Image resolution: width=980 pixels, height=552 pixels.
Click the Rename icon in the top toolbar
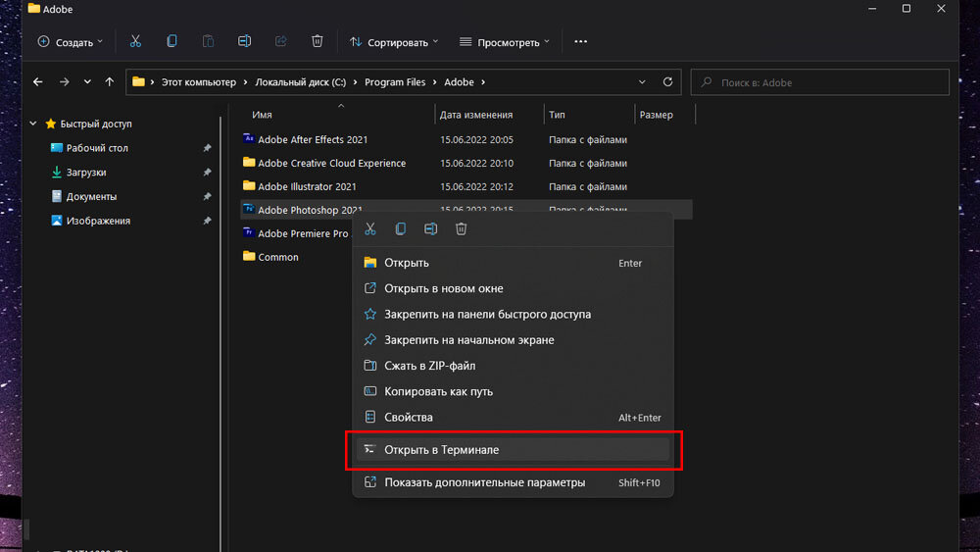[244, 42]
